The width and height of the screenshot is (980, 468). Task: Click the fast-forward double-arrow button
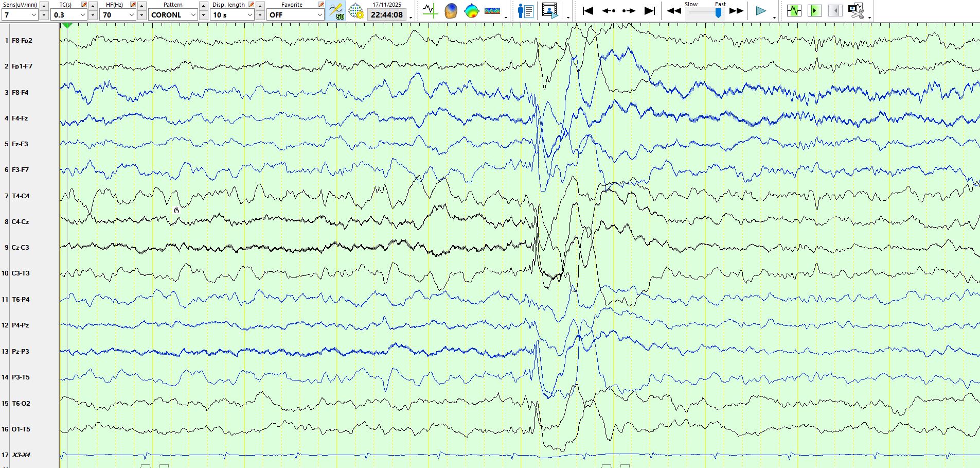pos(737,11)
